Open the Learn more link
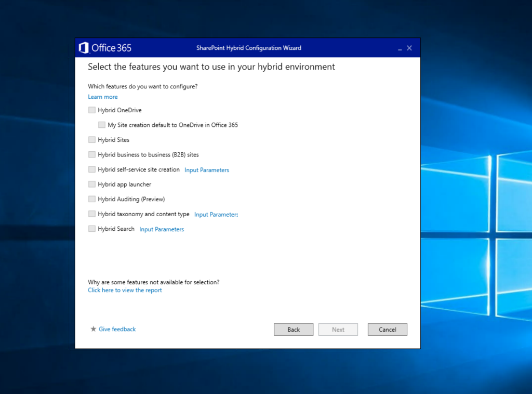Image resolution: width=532 pixels, height=394 pixels. coord(103,97)
